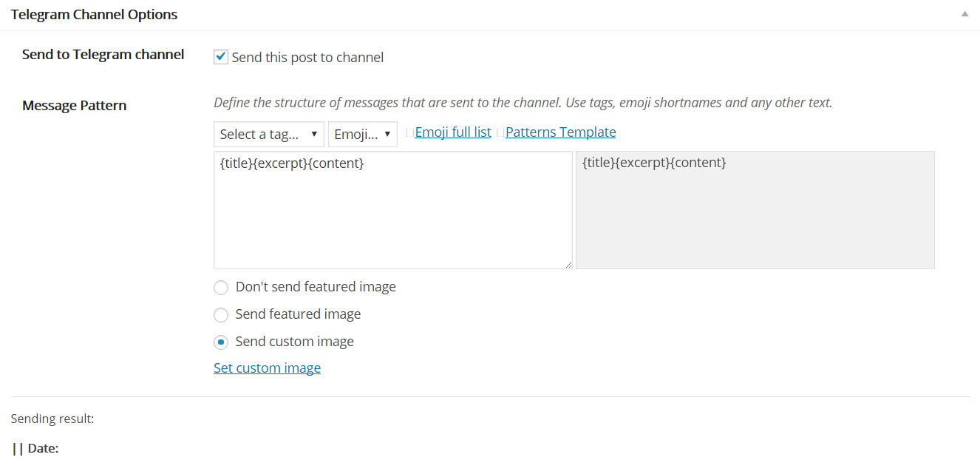
Task: Click the small icon before Patterns Template
Action: coord(500,133)
